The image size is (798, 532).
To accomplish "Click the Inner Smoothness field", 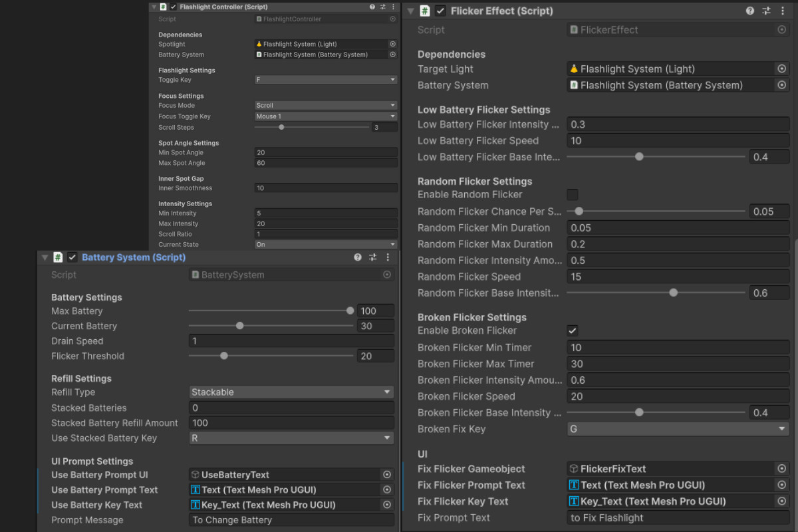I will click(326, 188).
